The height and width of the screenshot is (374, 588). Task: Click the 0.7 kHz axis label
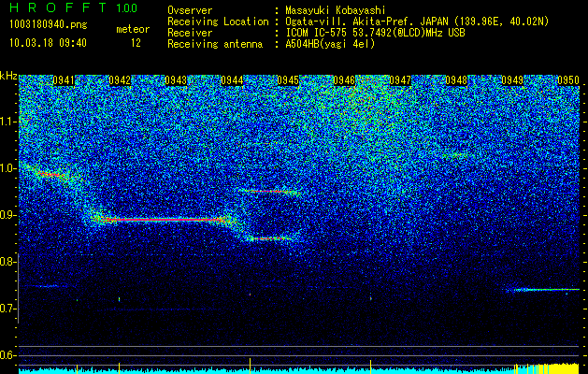tap(8, 309)
